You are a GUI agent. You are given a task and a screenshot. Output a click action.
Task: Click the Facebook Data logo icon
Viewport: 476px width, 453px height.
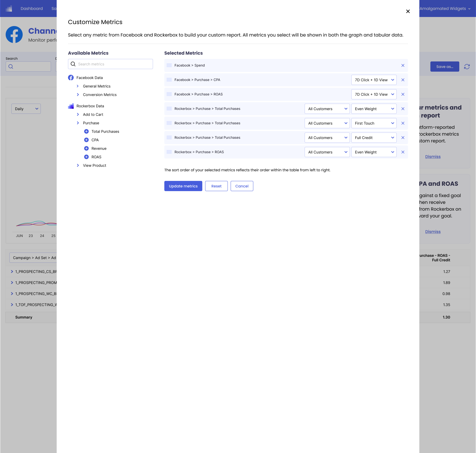[71, 78]
